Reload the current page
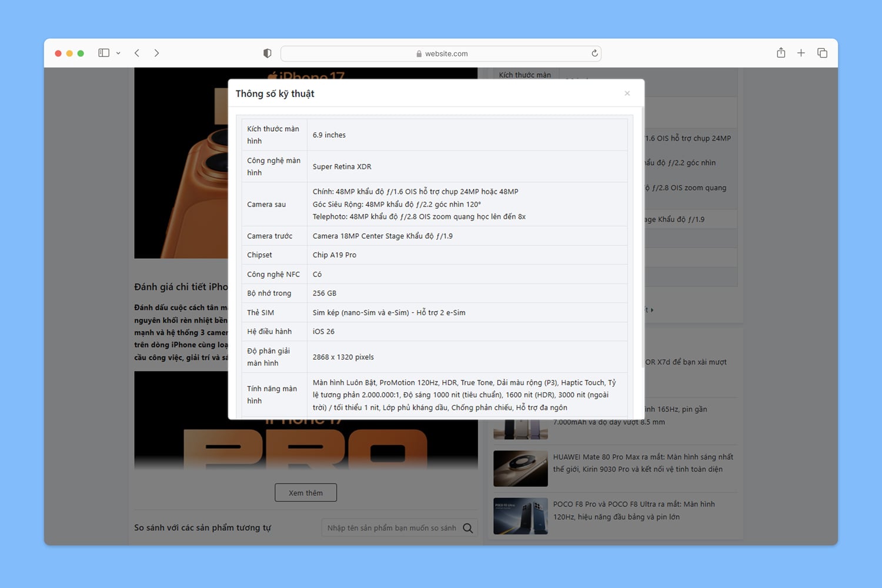Image resolution: width=882 pixels, height=588 pixels. pyautogui.click(x=594, y=54)
